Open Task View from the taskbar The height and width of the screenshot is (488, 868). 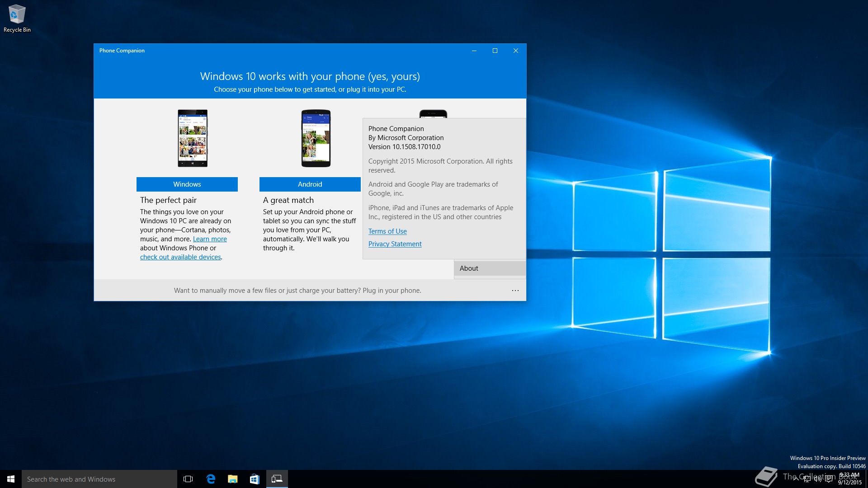[x=188, y=479]
